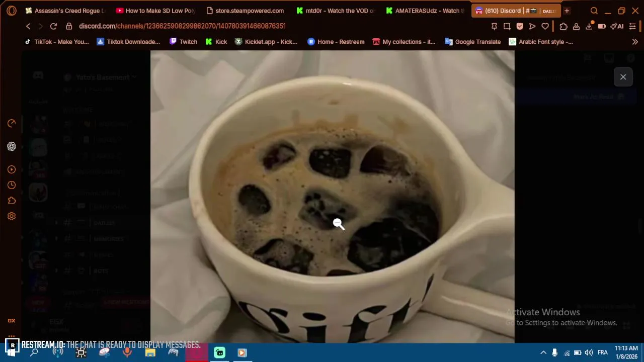The width and height of the screenshot is (644, 362).
Task: Open the extensions puzzle icon
Action: pos(563,26)
